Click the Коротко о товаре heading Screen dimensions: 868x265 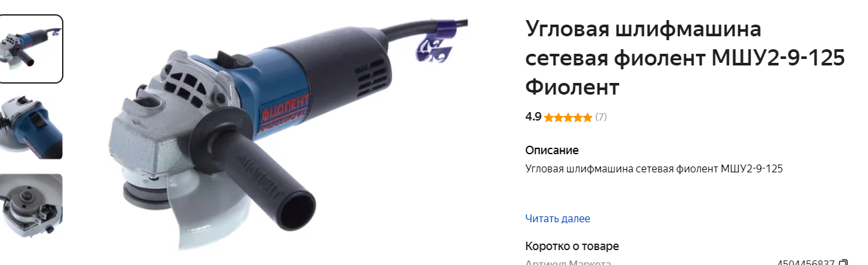coord(572,246)
